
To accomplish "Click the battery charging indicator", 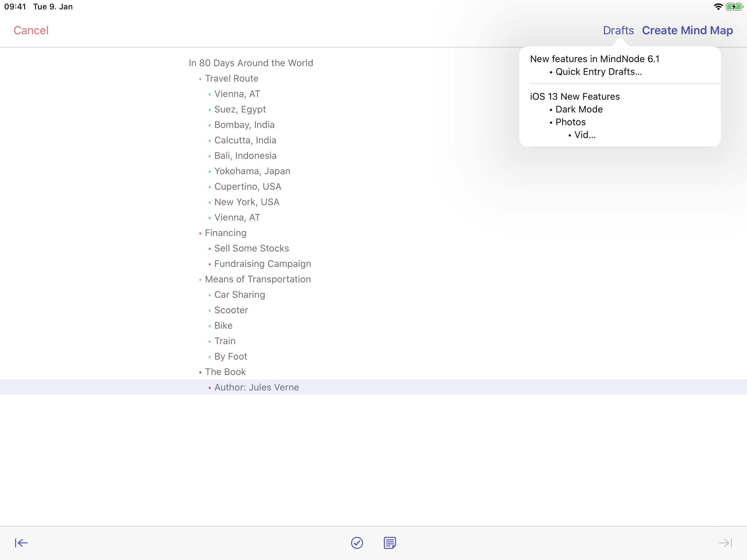I will pos(735,6).
